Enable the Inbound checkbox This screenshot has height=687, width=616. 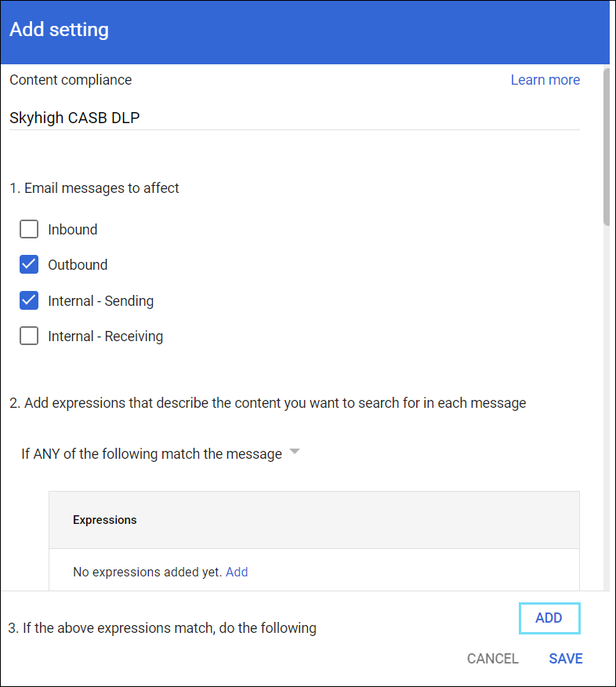click(x=29, y=229)
